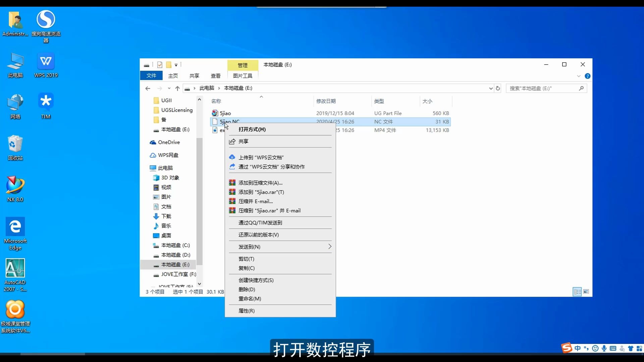The width and height of the screenshot is (644, 362).
Task: Open the quick access toolbar customize dropdown
Action: click(x=176, y=65)
